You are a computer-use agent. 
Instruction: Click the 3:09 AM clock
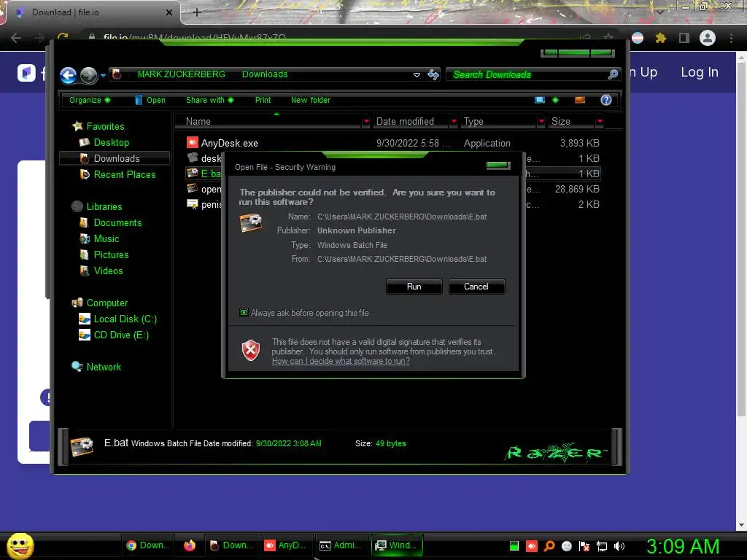click(683, 546)
